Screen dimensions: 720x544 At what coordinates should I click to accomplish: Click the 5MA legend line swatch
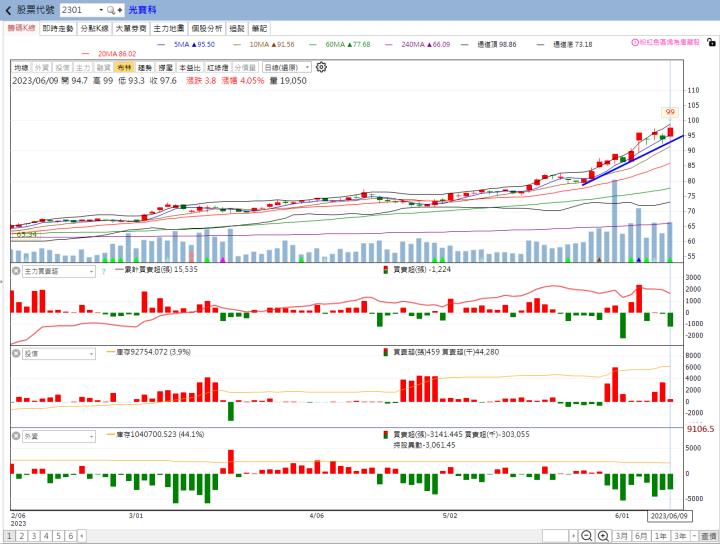click(x=161, y=45)
